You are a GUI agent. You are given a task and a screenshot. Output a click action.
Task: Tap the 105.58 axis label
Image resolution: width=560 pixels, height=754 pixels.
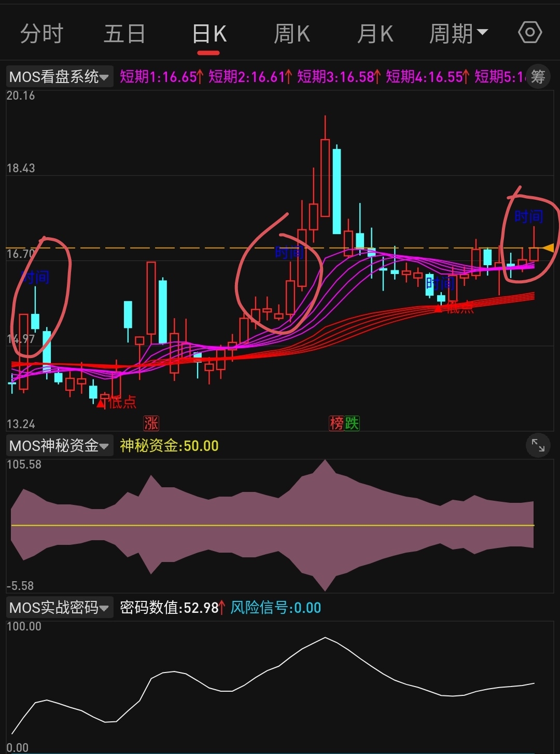click(x=24, y=464)
